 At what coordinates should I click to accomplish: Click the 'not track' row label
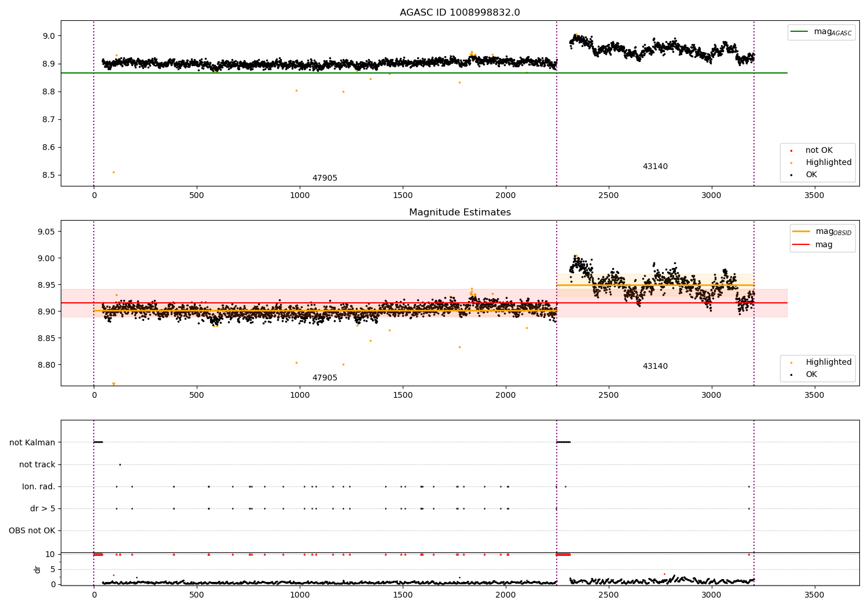pos(37,465)
